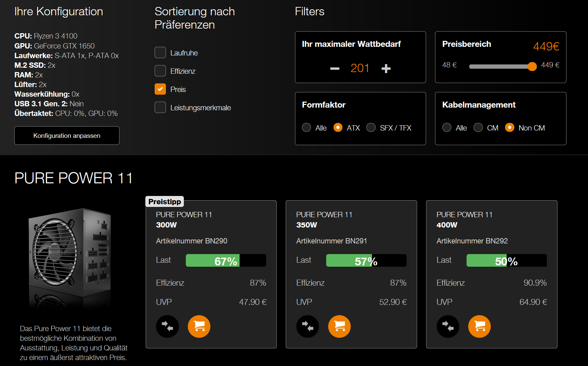Click the Preistipp badge

tap(165, 202)
